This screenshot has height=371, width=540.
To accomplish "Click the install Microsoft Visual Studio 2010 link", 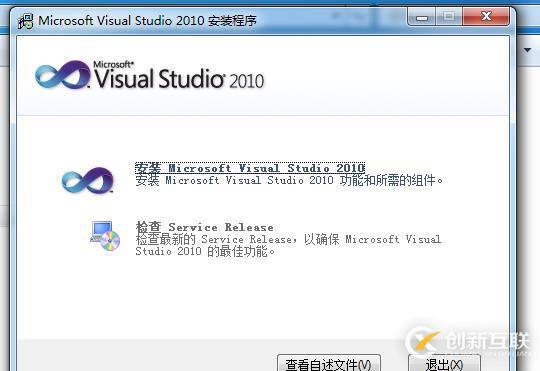I will tap(250, 168).
